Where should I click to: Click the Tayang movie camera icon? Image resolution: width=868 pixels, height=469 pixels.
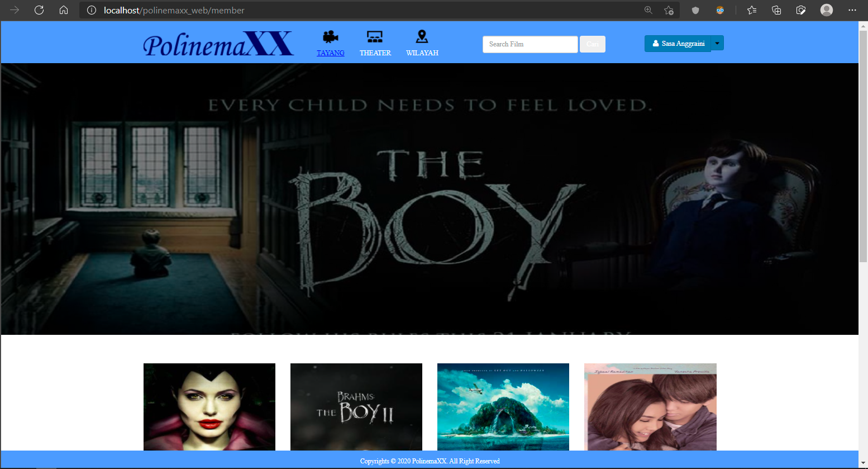coord(330,37)
